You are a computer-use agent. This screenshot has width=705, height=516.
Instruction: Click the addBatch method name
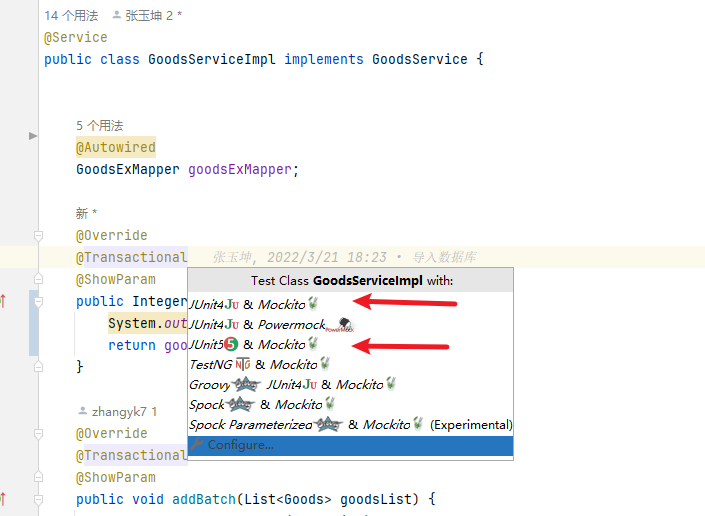pyautogui.click(x=204, y=499)
